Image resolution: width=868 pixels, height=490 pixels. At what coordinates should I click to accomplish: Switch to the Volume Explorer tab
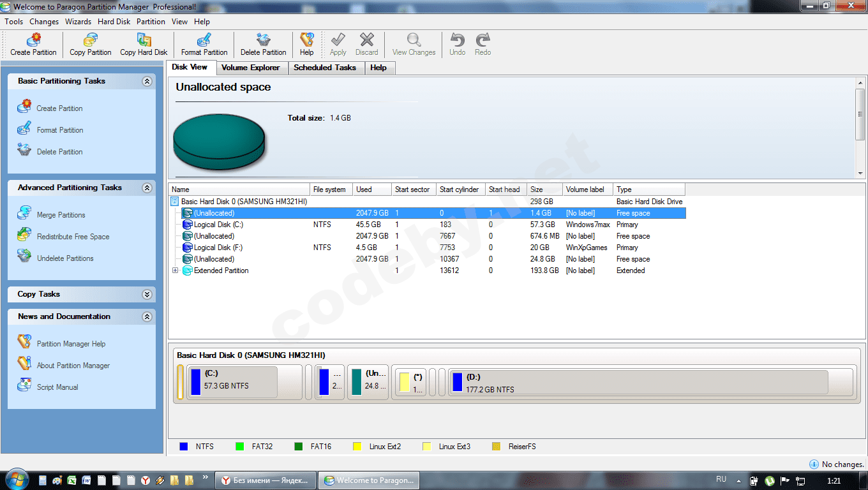click(x=251, y=68)
